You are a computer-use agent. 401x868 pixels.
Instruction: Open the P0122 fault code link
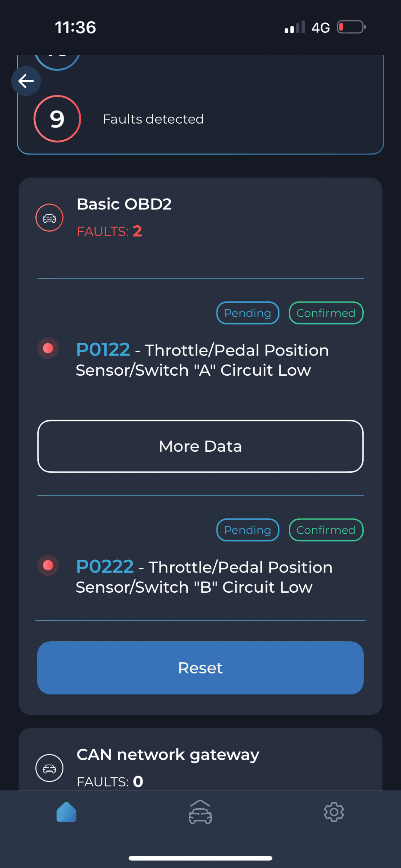coord(103,350)
